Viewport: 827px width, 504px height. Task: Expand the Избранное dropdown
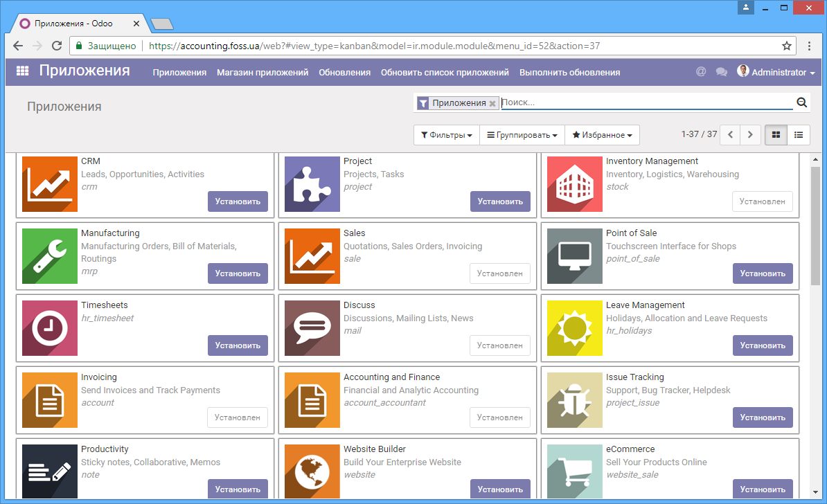pyautogui.click(x=603, y=135)
